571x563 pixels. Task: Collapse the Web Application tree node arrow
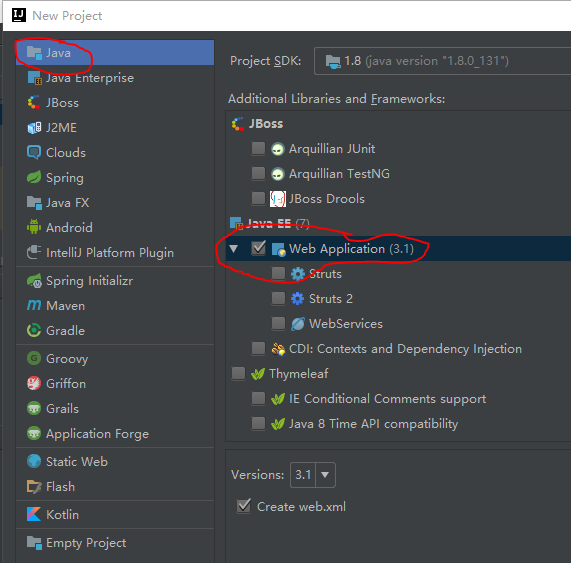[234, 249]
